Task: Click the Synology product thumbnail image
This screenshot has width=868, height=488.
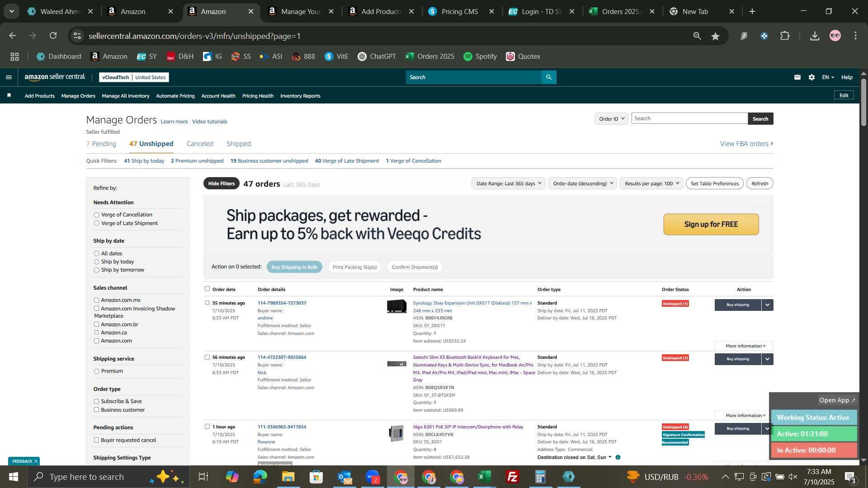Action: 396,306
